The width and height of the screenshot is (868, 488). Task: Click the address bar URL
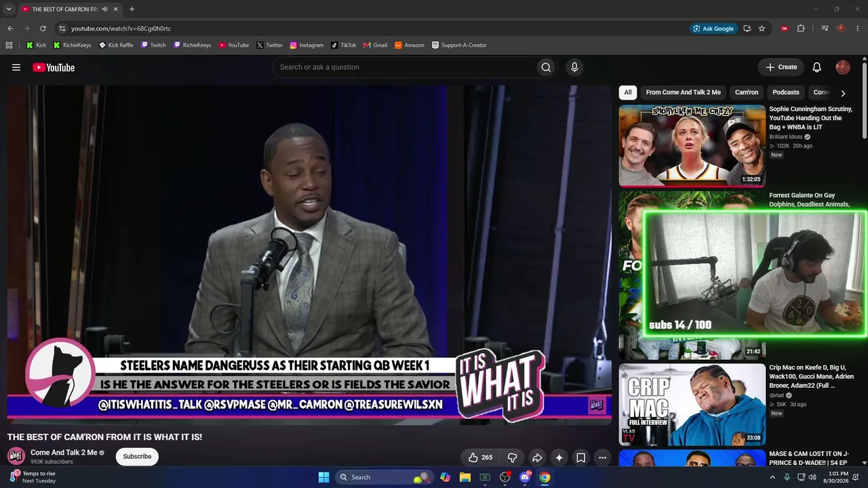pos(121,28)
